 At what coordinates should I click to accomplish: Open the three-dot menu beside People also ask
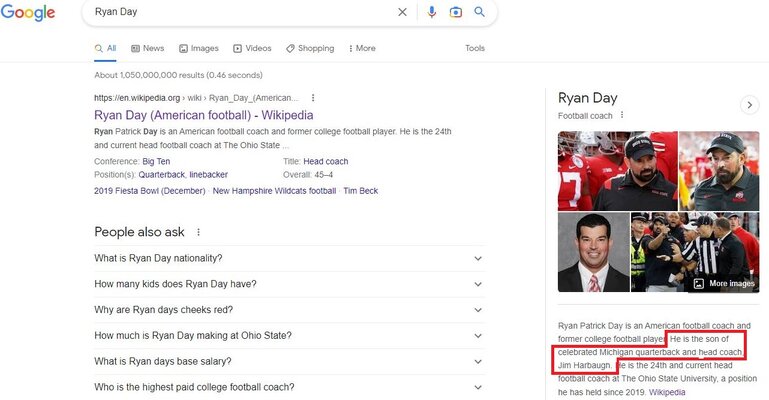198,232
